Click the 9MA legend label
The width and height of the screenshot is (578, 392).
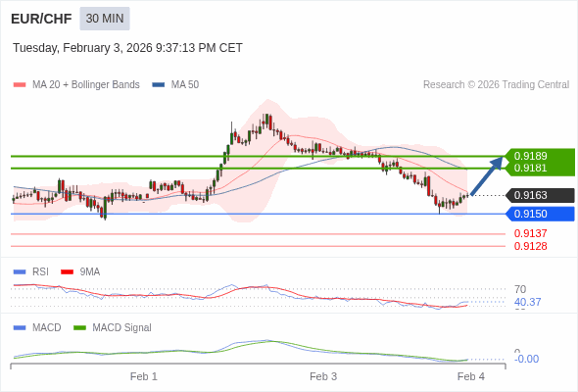[90, 272]
